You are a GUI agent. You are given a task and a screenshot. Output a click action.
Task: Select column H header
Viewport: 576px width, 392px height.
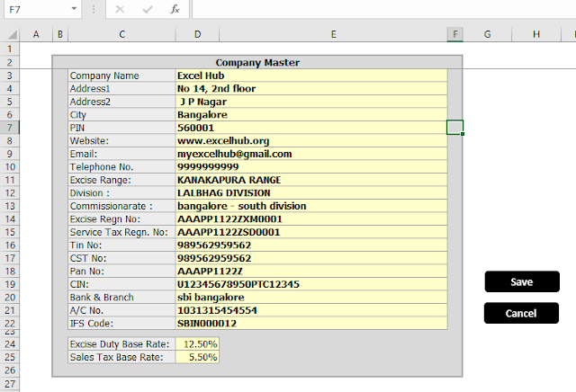click(x=536, y=34)
